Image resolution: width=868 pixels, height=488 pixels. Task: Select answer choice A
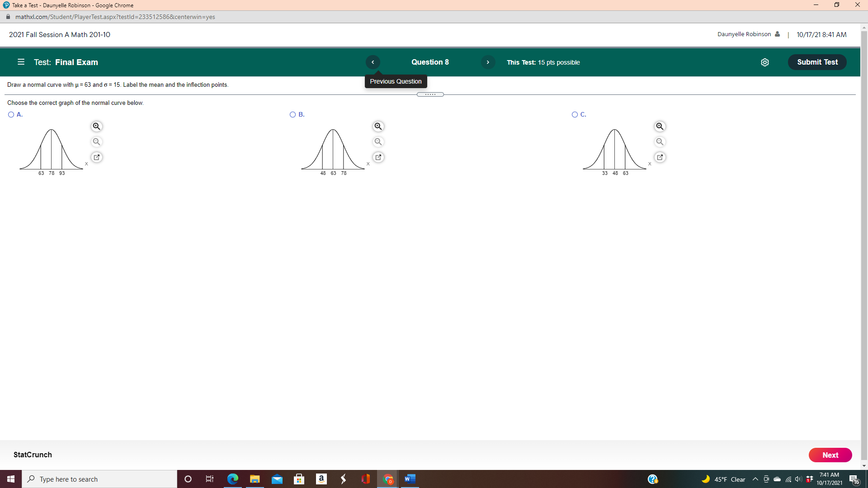10,114
